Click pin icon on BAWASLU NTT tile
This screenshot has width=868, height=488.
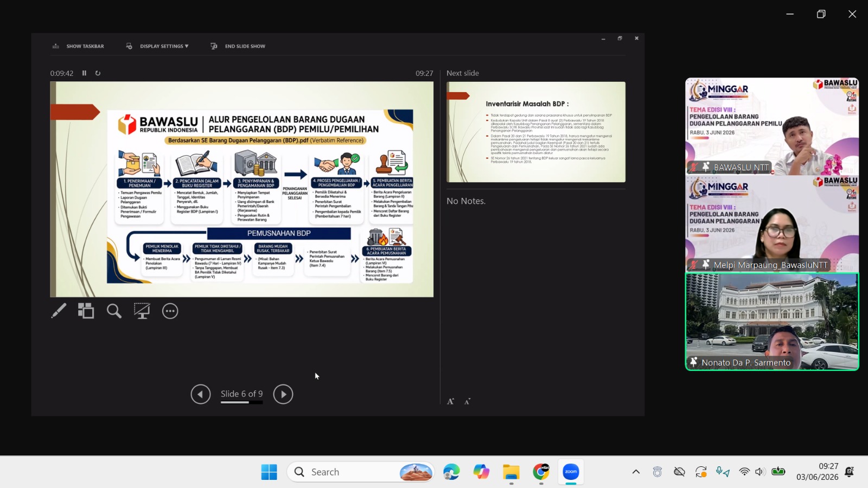pos(706,168)
